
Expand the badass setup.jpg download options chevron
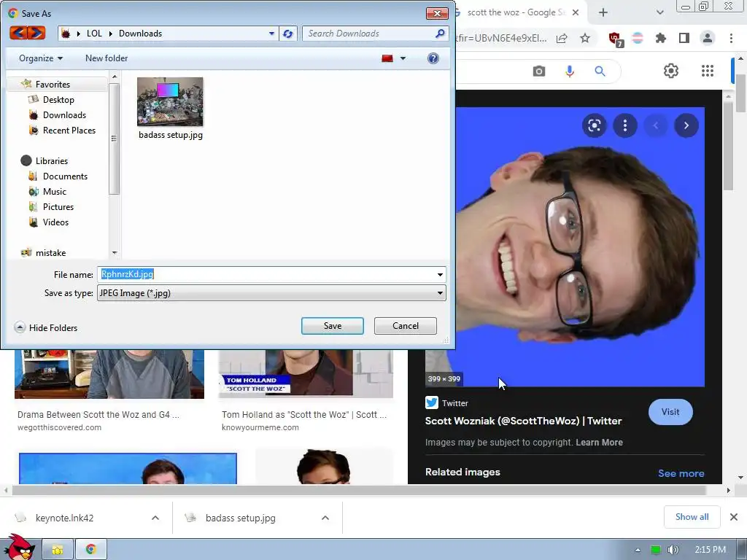[x=325, y=518]
